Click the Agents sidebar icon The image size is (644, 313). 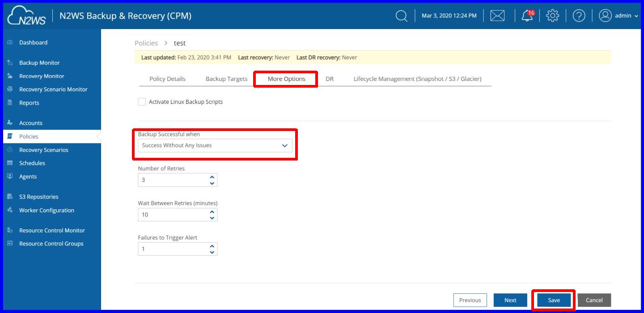[x=10, y=177]
